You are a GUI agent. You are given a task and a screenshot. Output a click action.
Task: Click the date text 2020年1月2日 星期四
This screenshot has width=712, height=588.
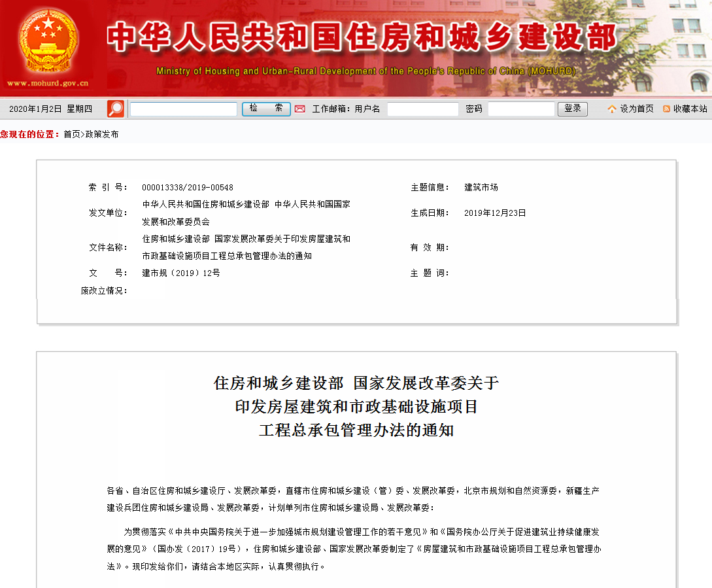[51, 109]
